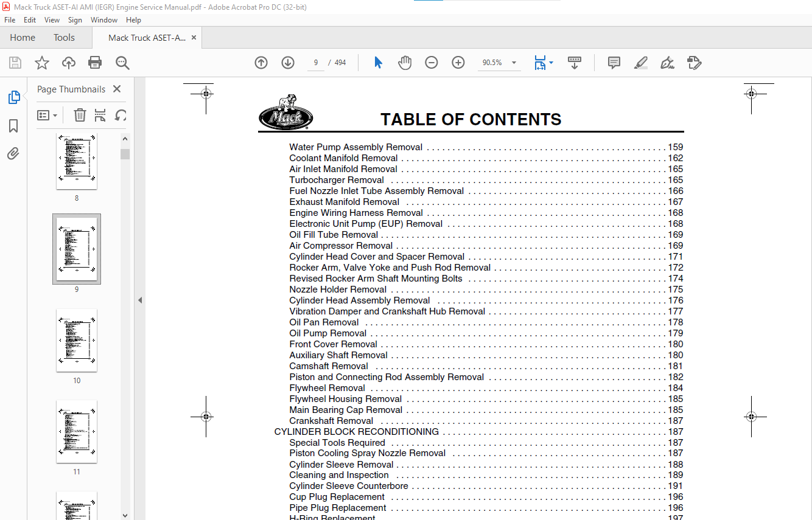This screenshot has width=812, height=520.
Task: Select page 8 thumbnail
Action: [77, 161]
